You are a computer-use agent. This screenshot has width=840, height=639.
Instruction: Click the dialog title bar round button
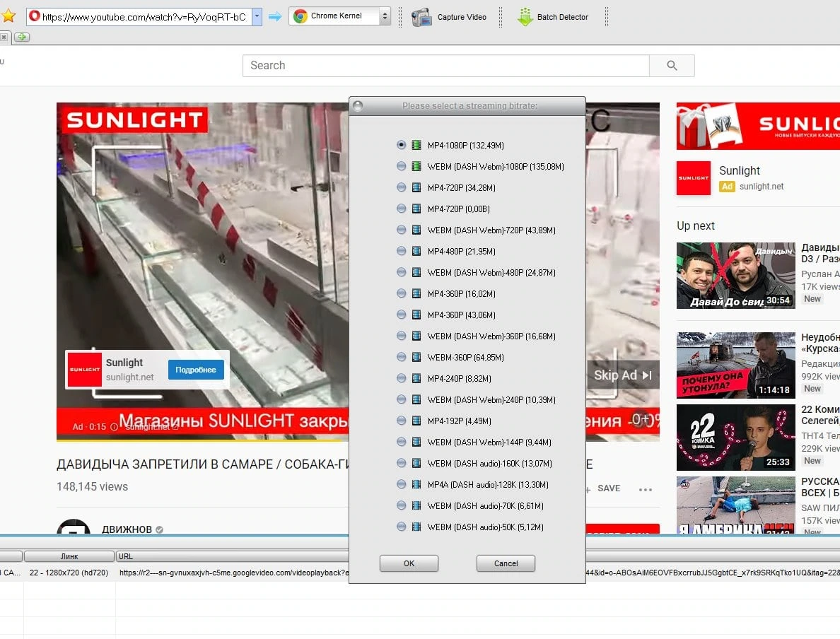[358, 105]
